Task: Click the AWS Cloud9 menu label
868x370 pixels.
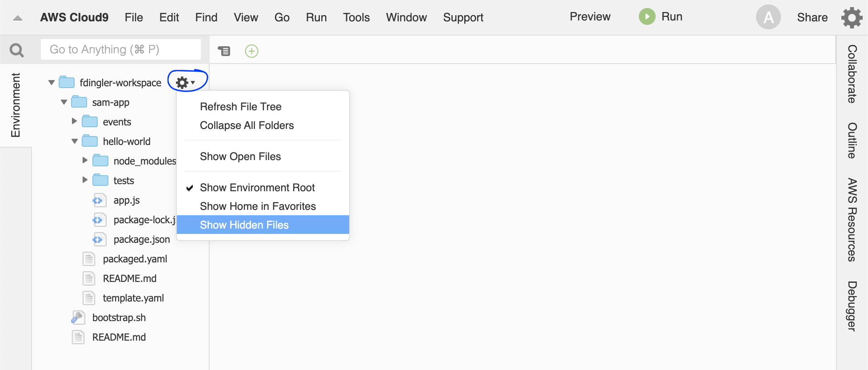Action: click(x=74, y=17)
